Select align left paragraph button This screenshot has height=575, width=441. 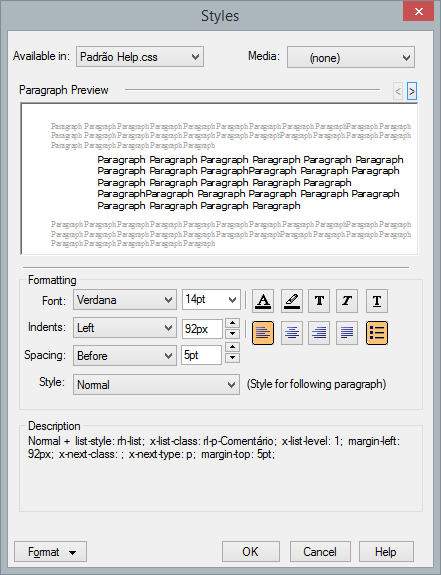click(263, 333)
